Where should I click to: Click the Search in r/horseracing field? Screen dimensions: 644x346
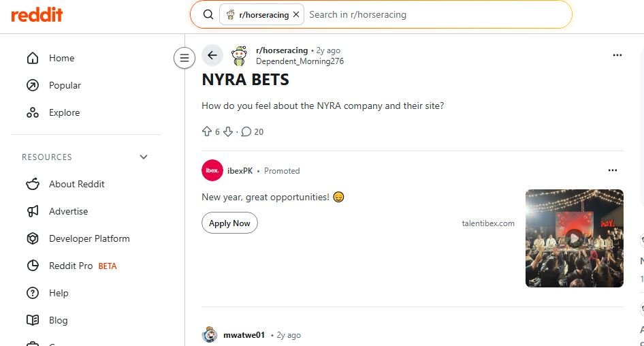click(436, 14)
